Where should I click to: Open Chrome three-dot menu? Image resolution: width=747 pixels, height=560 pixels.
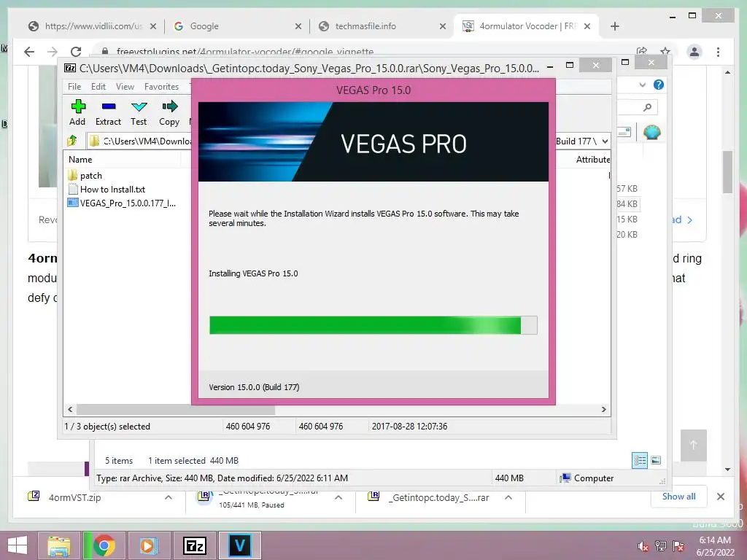[x=718, y=52]
